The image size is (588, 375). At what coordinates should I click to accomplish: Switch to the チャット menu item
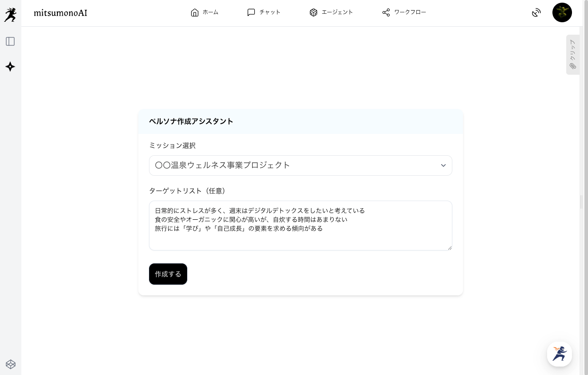(x=270, y=12)
